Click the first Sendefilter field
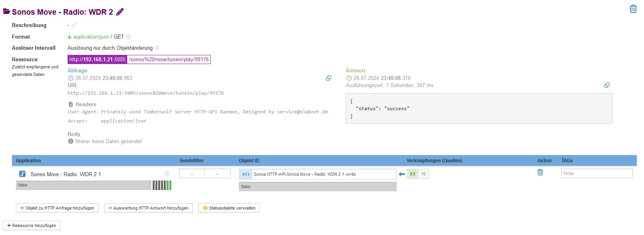Viewport: 644px width, 235px height. [192, 174]
